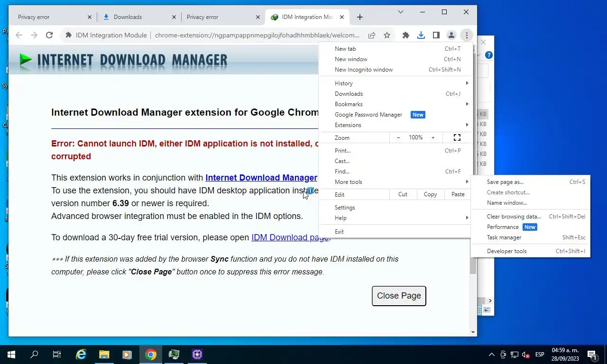Choose New tab in Chrome menu
Viewport: 607px width, 364px height.
pyautogui.click(x=396, y=49)
